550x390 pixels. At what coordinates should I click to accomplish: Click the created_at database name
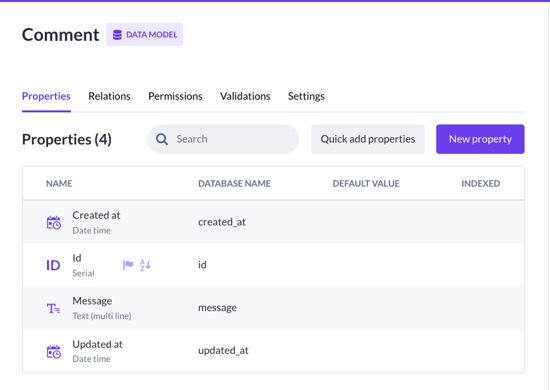pyautogui.click(x=222, y=222)
